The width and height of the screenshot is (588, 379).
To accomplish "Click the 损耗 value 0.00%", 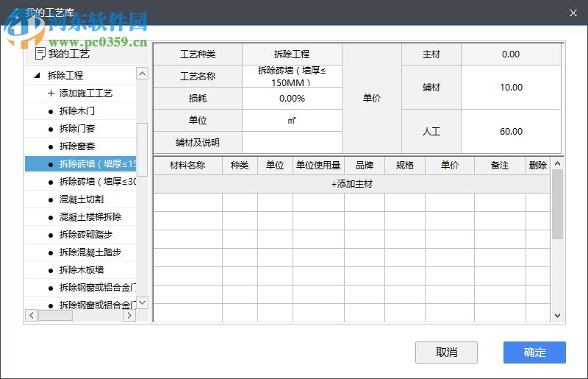I will pyautogui.click(x=292, y=99).
